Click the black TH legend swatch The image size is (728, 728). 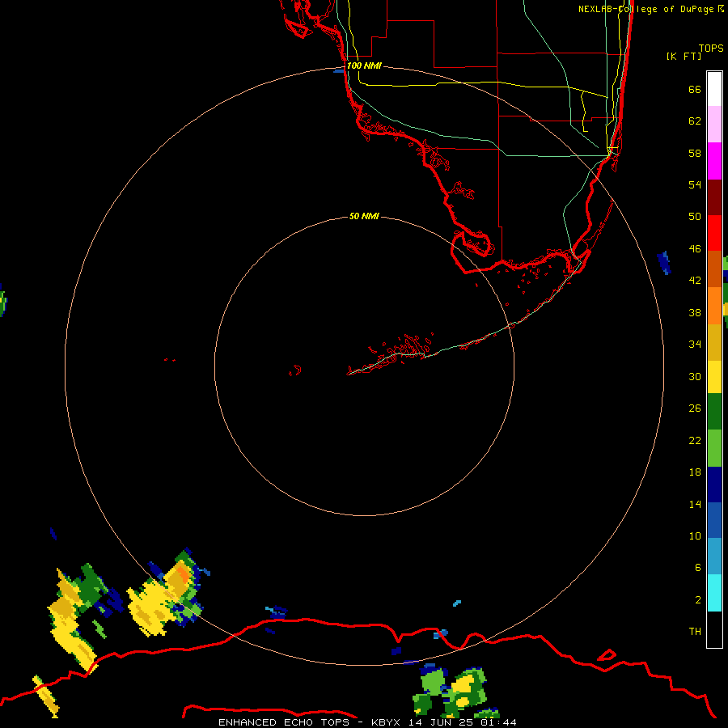point(714,629)
